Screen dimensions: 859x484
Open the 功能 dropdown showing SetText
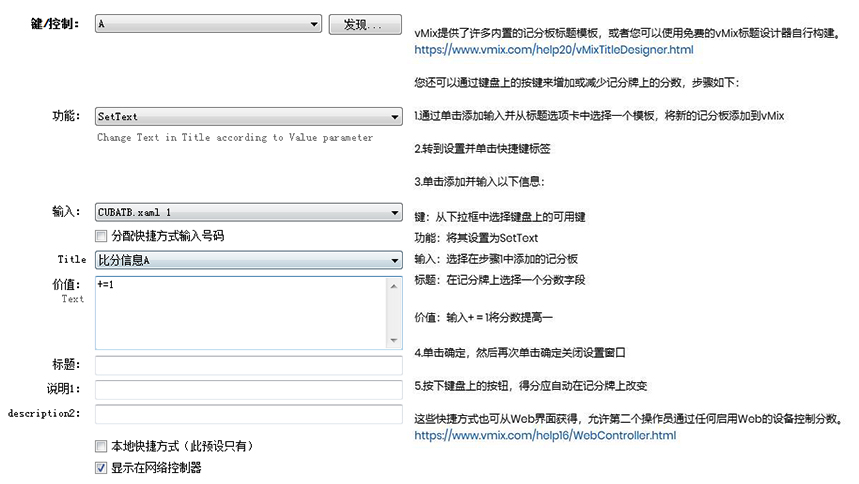pos(249,116)
